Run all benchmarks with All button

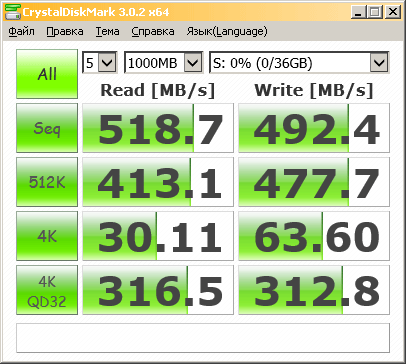[47, 74]
